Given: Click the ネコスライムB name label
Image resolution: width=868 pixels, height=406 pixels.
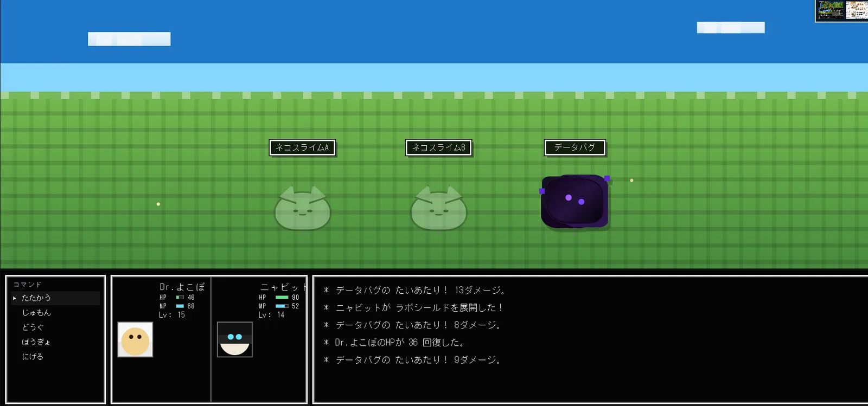Looking at the screenshot, I should point(438,147).
